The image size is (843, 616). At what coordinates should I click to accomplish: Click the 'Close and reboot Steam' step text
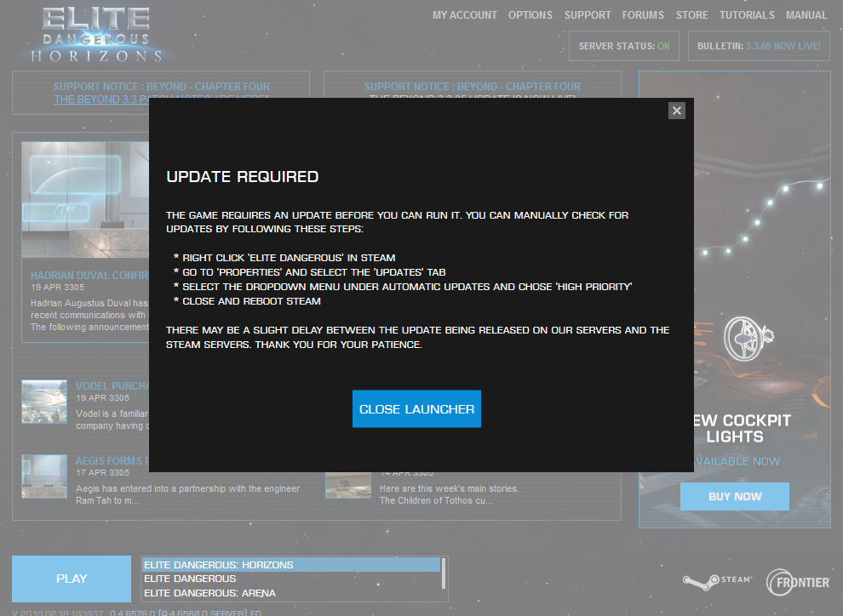(251, 301)
